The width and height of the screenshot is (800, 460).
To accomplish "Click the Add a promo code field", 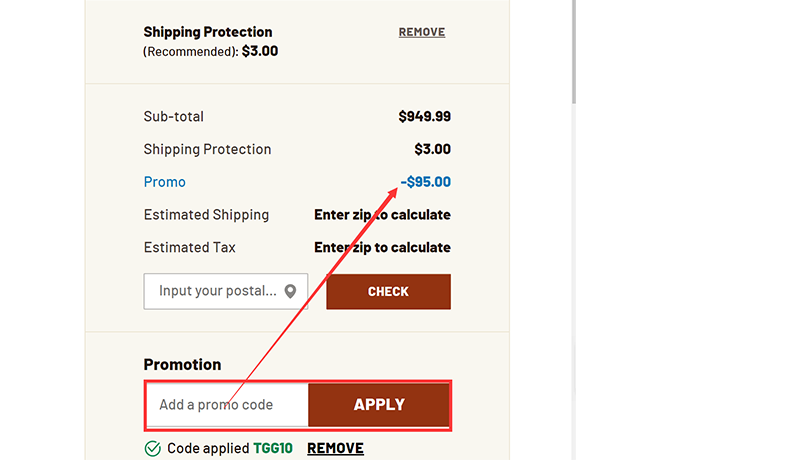I will pos(229,405).
